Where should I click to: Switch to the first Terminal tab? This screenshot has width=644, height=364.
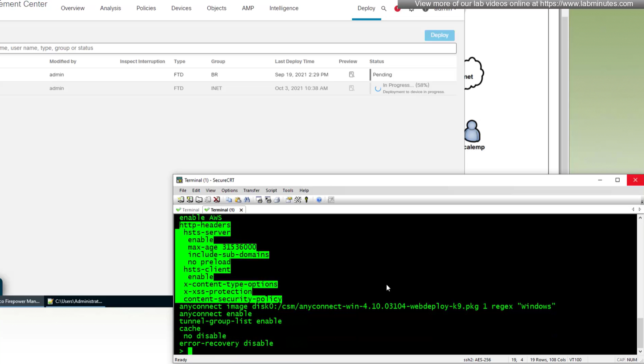point(188,210)
